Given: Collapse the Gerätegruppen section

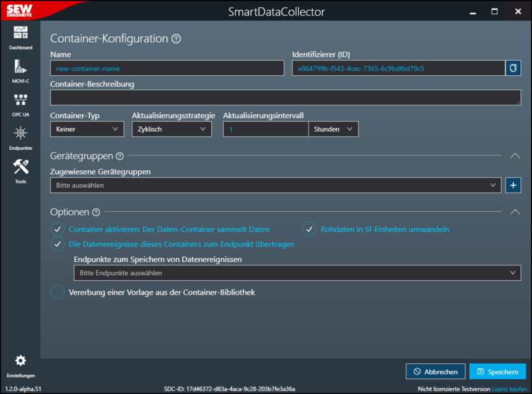Looking at the screenshot, I should point(515,156).
